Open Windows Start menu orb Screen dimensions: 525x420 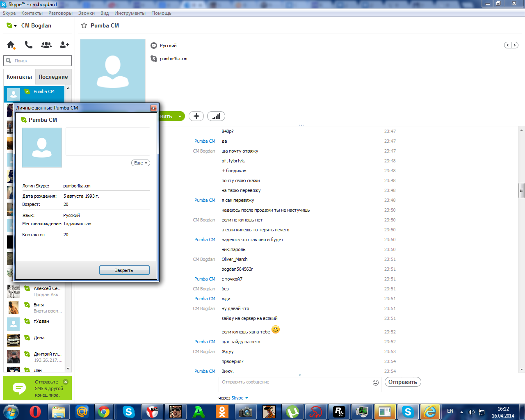click(11, 412)
